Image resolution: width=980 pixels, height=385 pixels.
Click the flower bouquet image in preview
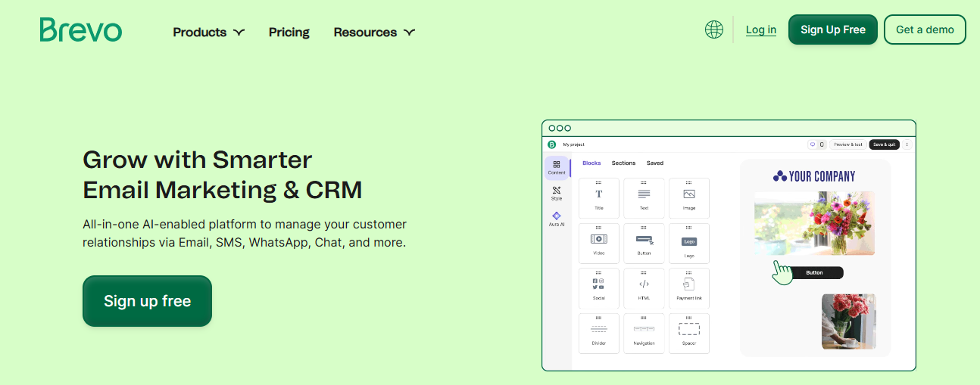(814, 222)
